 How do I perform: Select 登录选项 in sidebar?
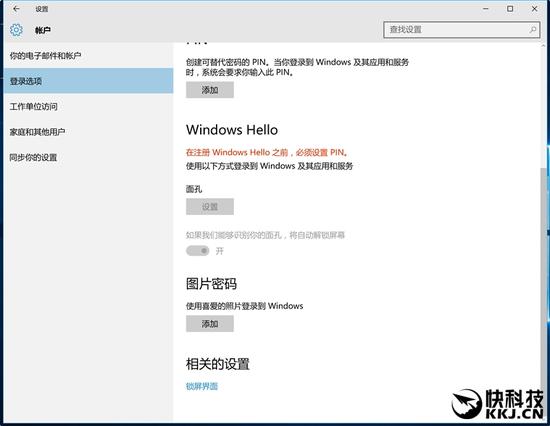click(88, 81)
